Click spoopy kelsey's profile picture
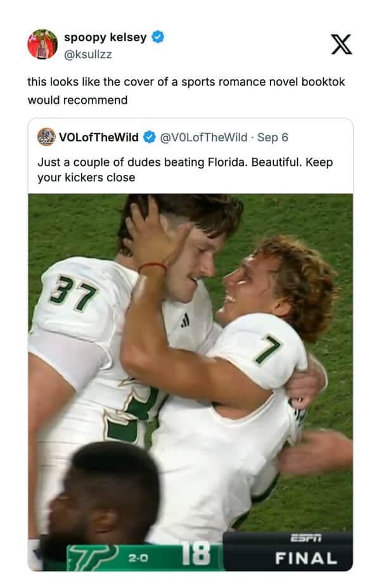This screenshot has height=588, width=379. (41, 41)
